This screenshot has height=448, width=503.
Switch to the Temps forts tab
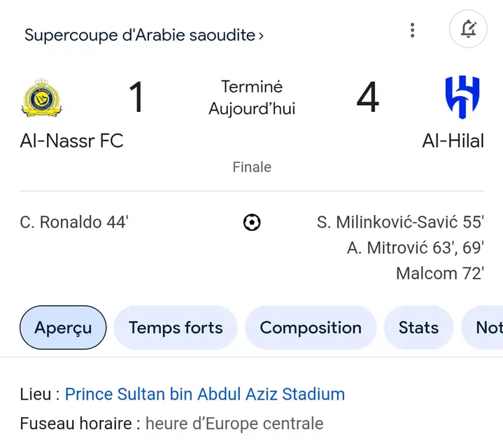point(176,328)
